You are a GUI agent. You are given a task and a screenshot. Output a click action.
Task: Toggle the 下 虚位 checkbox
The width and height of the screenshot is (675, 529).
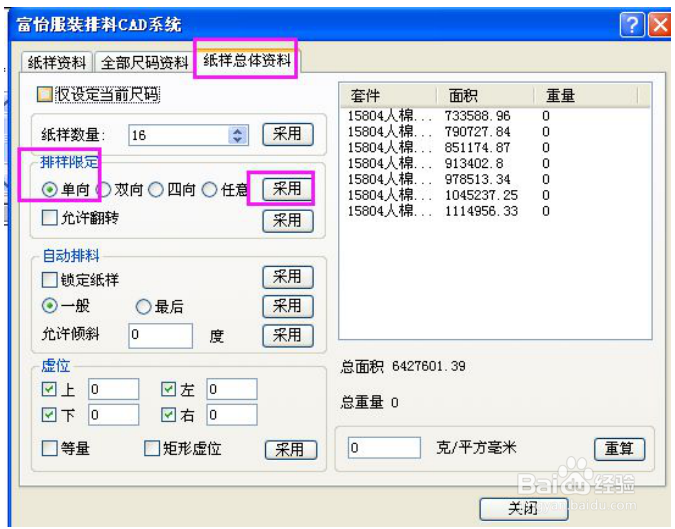(x=49, y=415)
